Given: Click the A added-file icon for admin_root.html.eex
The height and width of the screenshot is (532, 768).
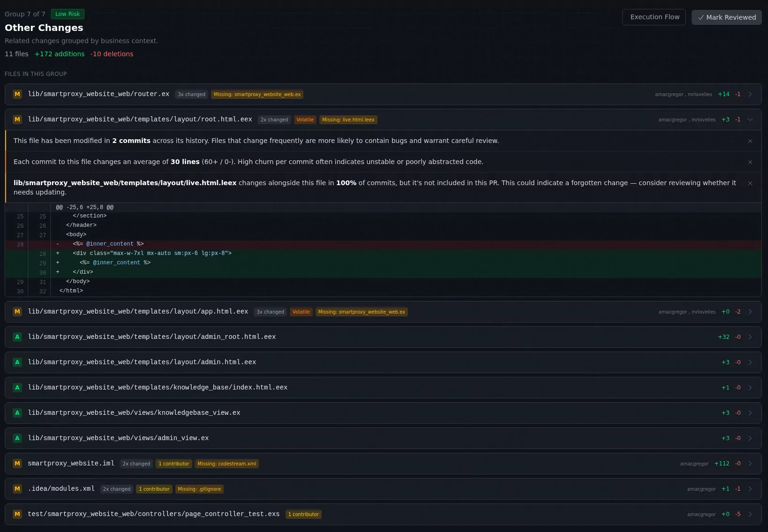Looking at the screenshot, I should [x=17, y=337].
